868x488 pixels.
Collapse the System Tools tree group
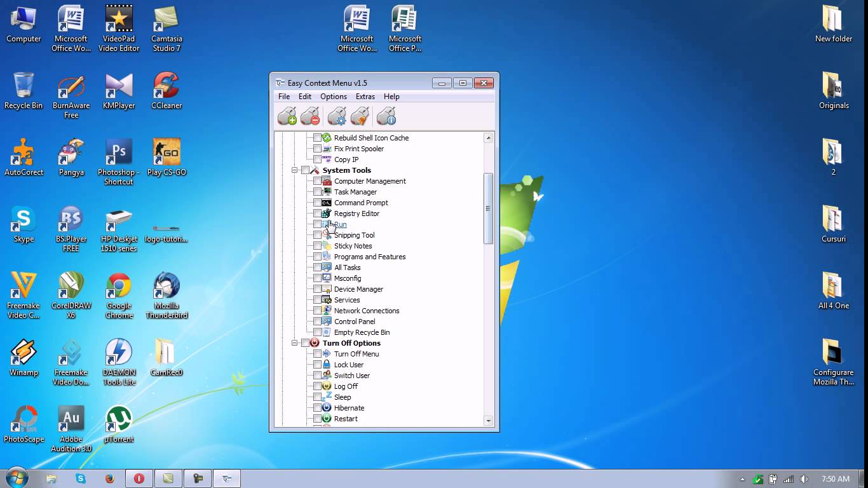click(295, 170)
